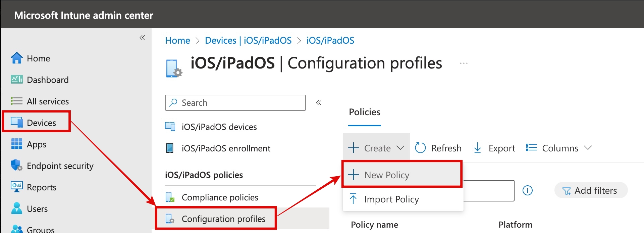Click the plus icon on New Policy
644x233 pixels.
(354, 175)
